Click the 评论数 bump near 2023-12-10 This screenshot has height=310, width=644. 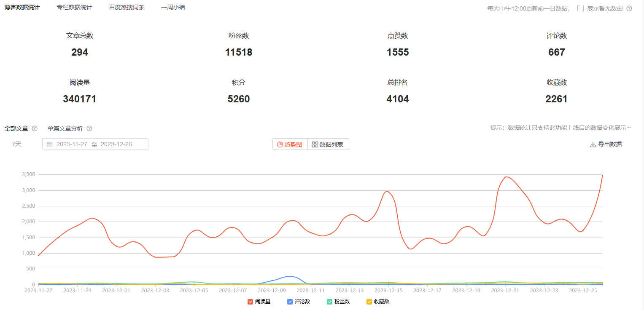291,277
